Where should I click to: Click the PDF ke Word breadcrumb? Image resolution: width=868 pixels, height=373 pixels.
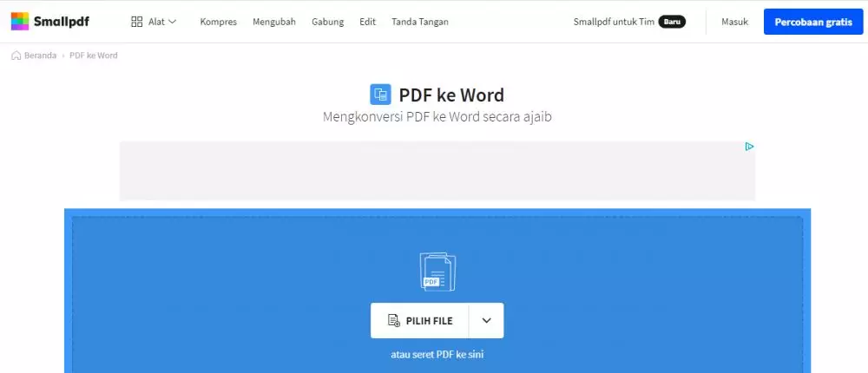94,56
